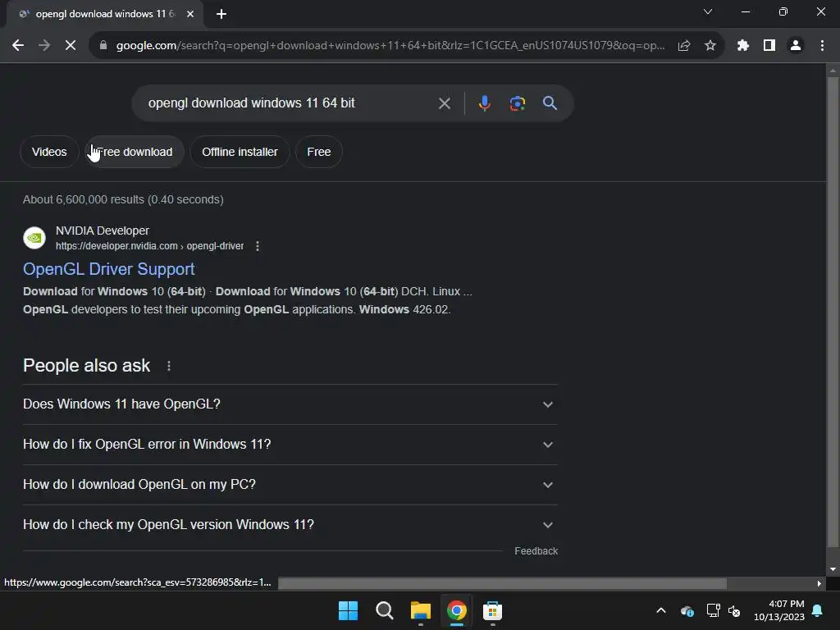The height and width of the screenshot is (630, 840).
Task: Show hidden system tray icons
Action: click(x=661, y=610)
